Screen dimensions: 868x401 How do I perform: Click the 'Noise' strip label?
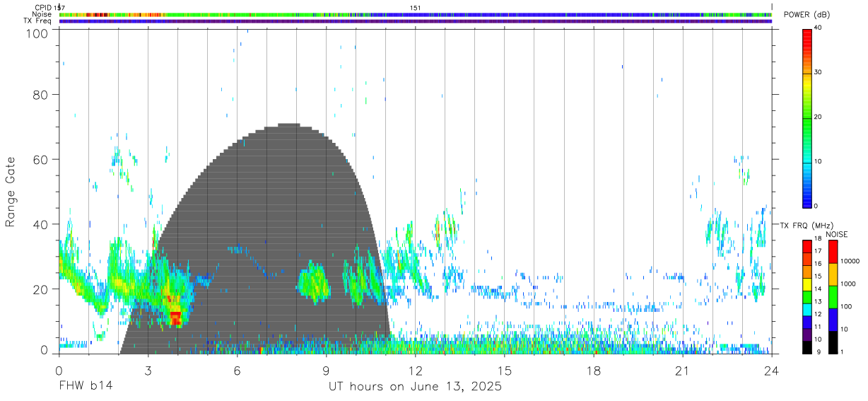click(x=42, y=14)
